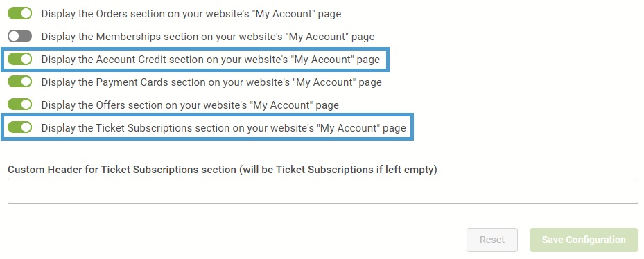This screenshot has width=644, height=259.
Task: Click the "Account Credit" words in the label
Action: [131, 60]
